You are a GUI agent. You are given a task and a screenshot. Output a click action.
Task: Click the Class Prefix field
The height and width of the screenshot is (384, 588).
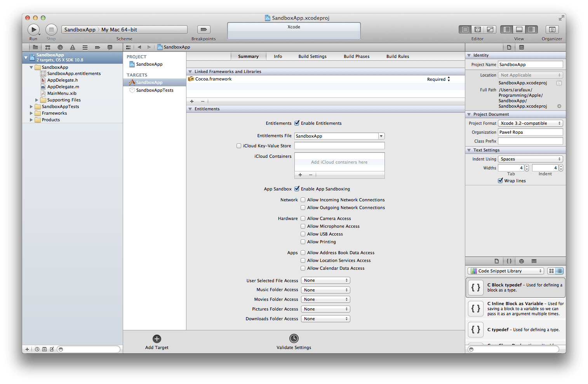531,141
